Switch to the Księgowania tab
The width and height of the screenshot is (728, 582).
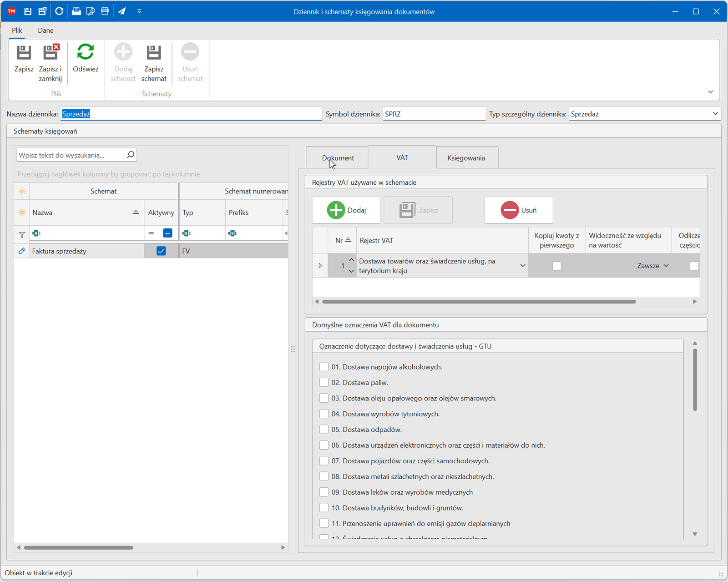(x=466, y=158)
